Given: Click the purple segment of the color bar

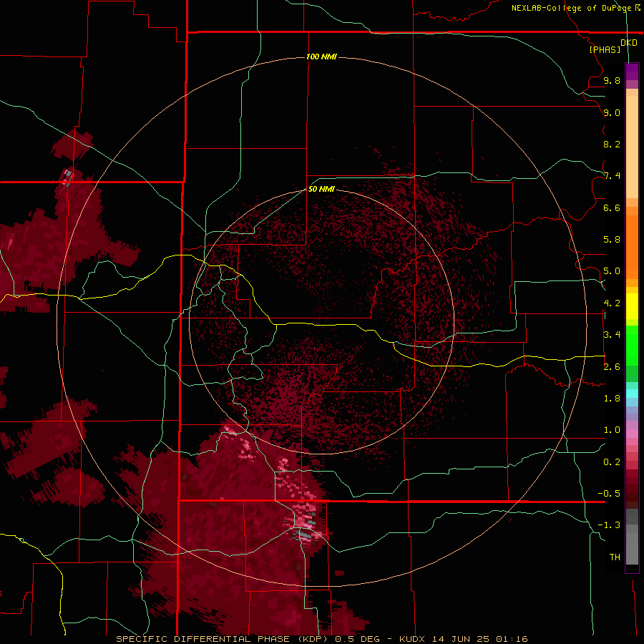Looking at the screenshot, I should click(x=632, y=72).
